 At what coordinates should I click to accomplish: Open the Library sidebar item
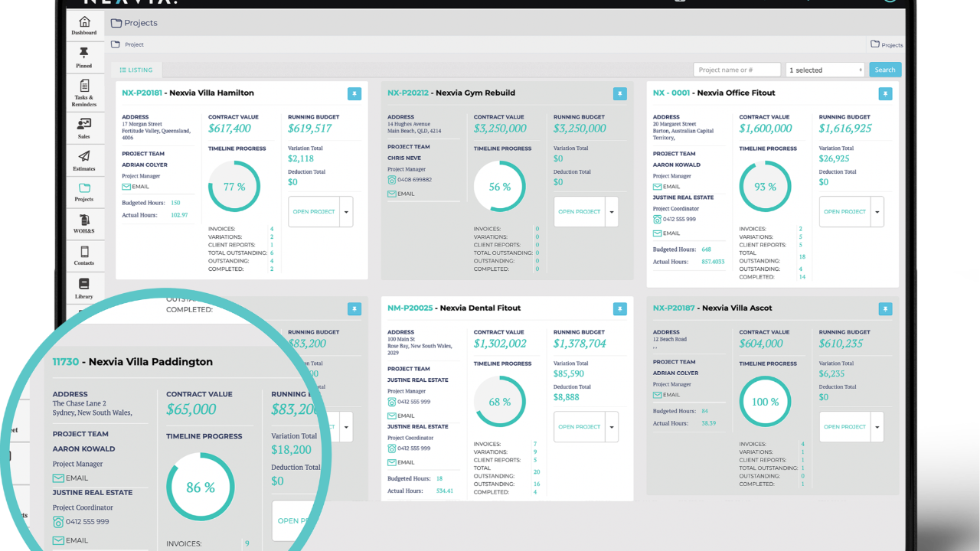point(84,288)
